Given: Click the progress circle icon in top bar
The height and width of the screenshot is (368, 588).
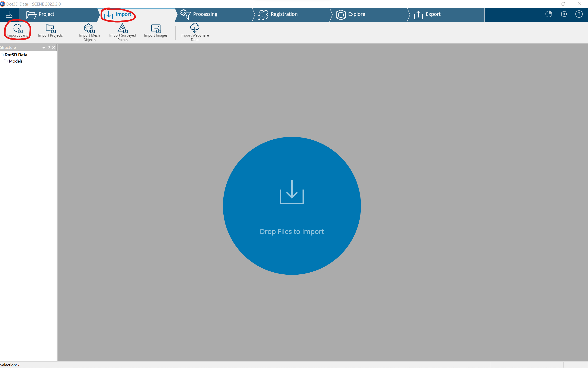Looking at the screenshot, I should (549, 14).
